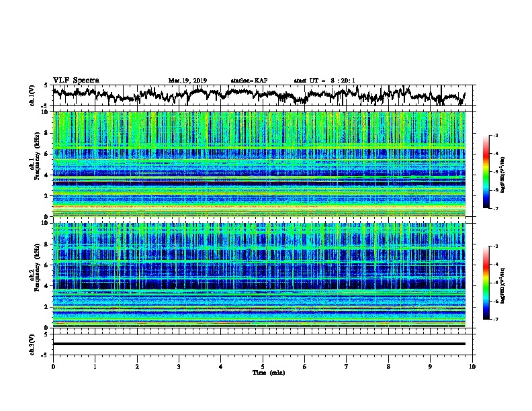Click the ch.2 color bar 'log(PSD)' label
Screen dimensions: 532x411
point(502,285)
